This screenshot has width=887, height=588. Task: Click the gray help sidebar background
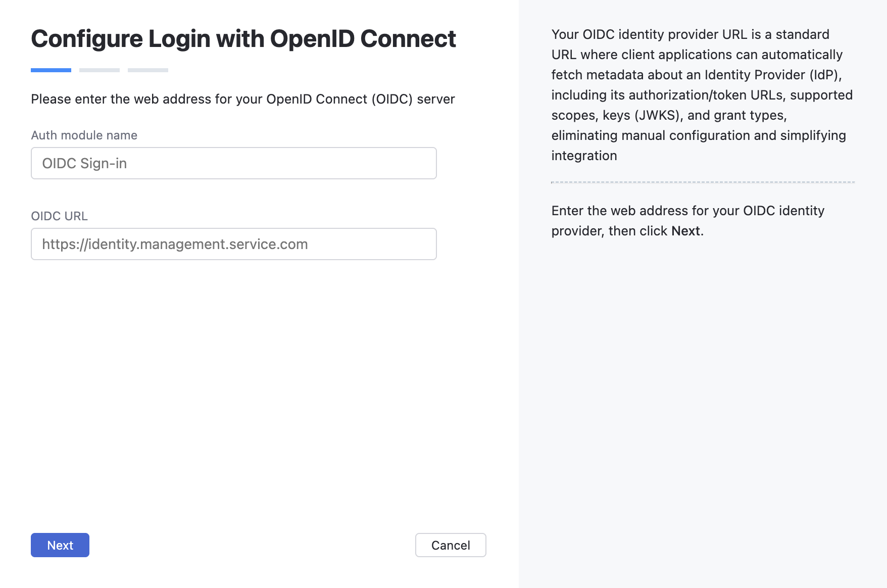tap(702, 404)
